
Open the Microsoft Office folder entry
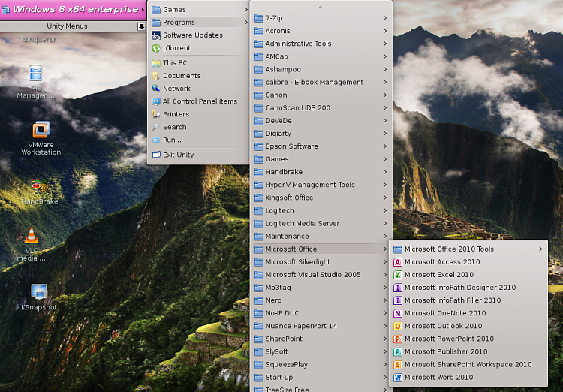(x=321, y=249)
